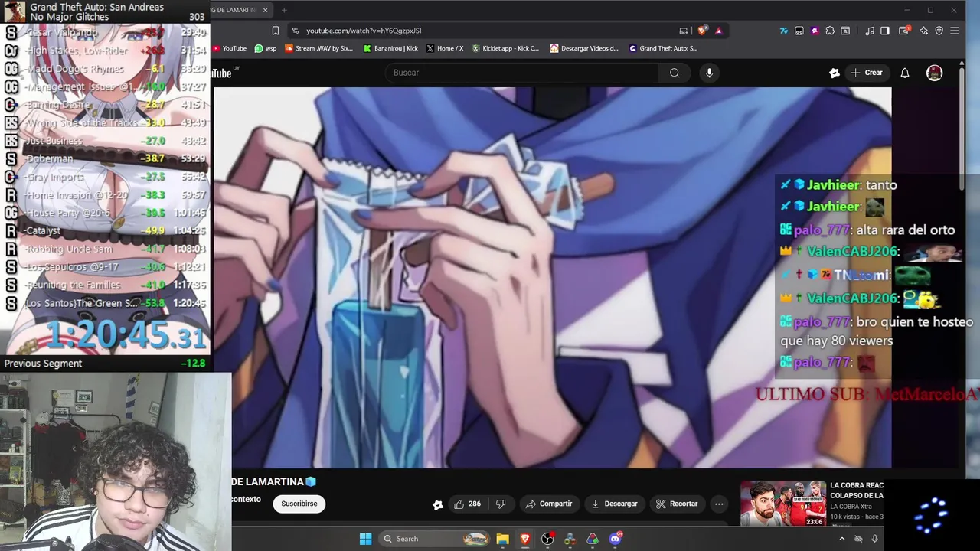This screenshot has width=980, height=551.
Task: Open Descargar Videos bookmark
Action: pyautogui.click(x=584, y=48)
